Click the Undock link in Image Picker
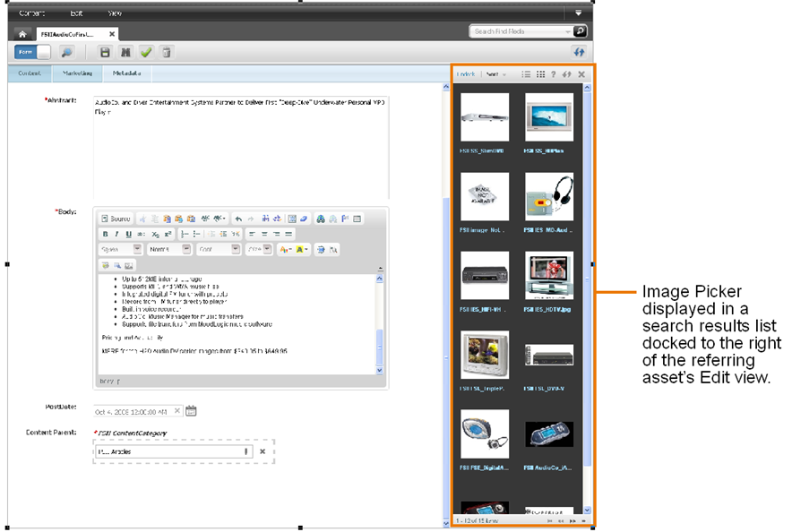 point(466,74)
